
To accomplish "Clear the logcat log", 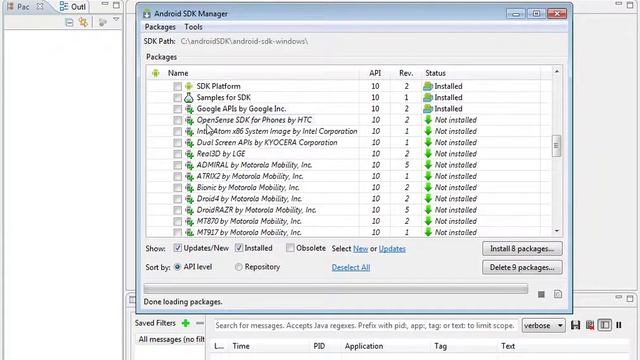I will pos(590,325).
